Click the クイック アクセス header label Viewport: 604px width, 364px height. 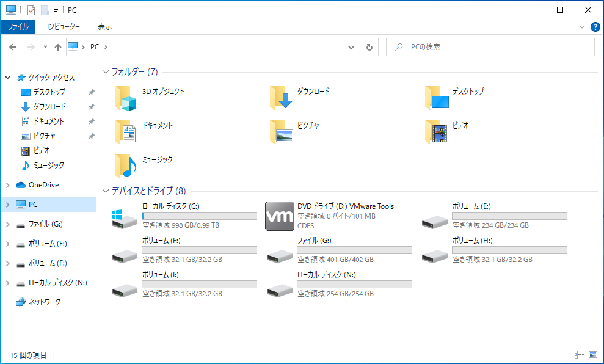pyautogui.click(x=52, y=78)
